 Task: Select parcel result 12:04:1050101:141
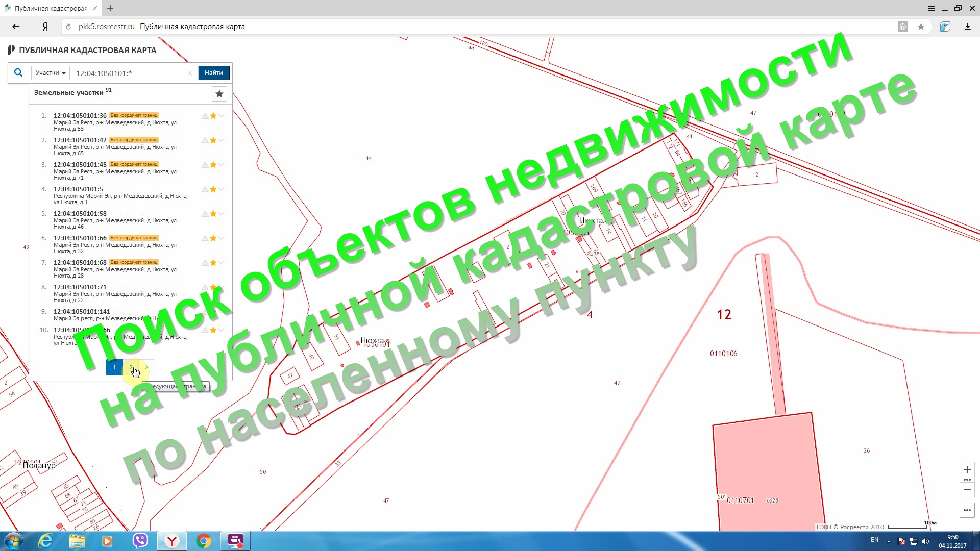pos(82,312)
